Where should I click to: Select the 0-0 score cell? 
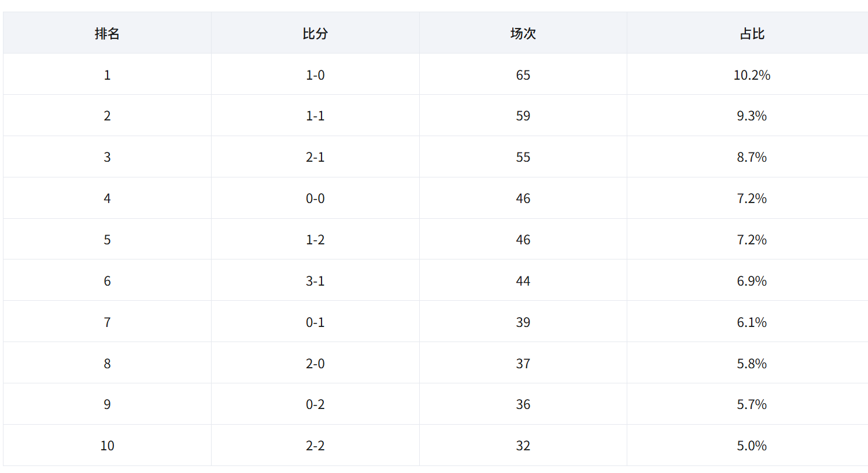click(315, 198)
